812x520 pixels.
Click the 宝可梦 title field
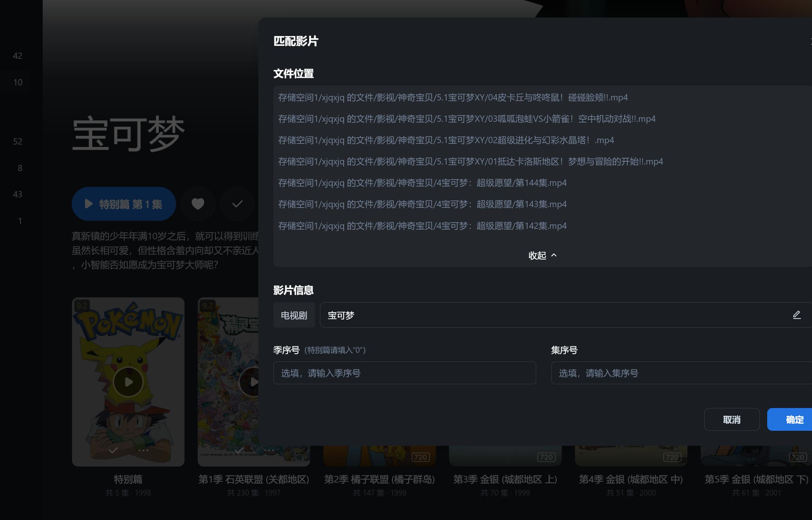pos(566,315)
